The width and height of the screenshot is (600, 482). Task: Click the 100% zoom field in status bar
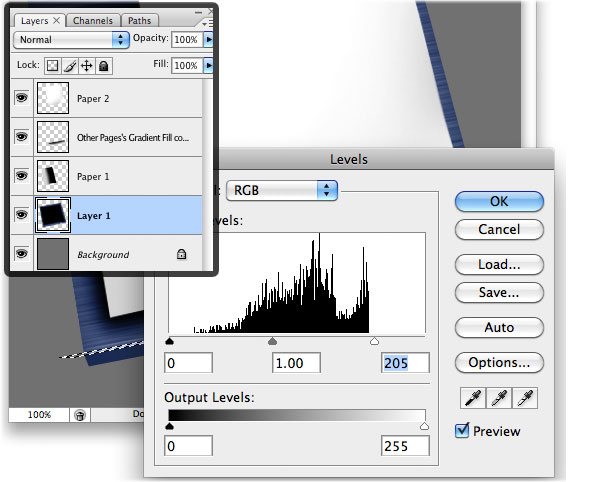point(39,415)
